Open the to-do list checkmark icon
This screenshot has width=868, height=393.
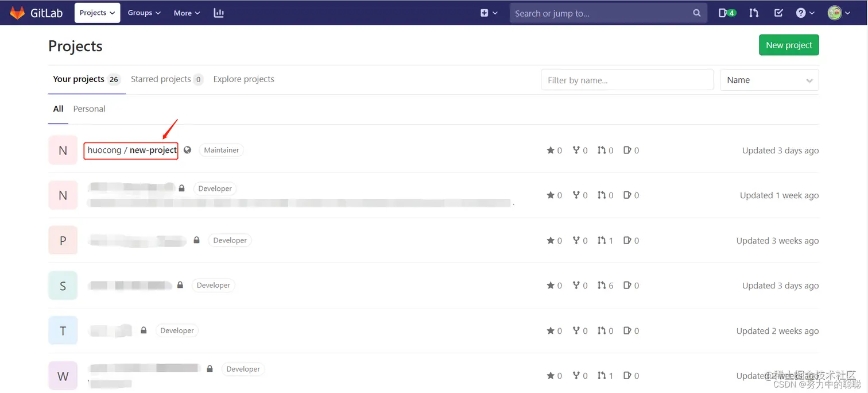click(778, 13)
